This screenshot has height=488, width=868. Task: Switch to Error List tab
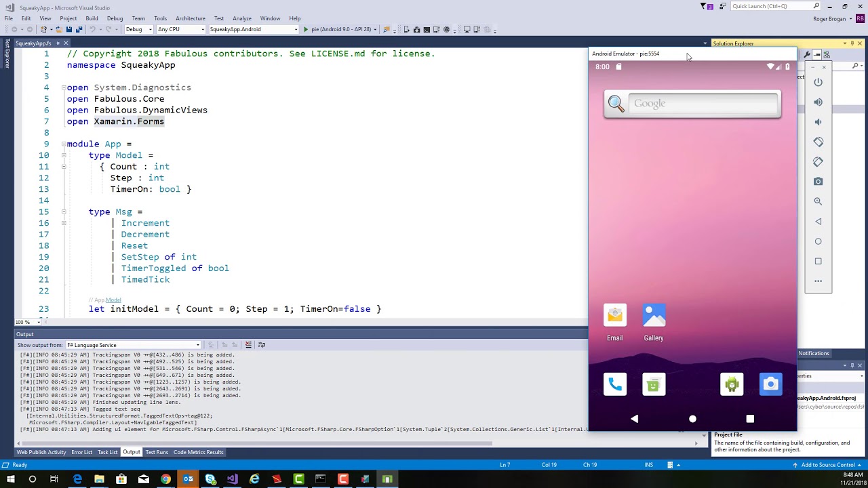(x=81, y=452)
